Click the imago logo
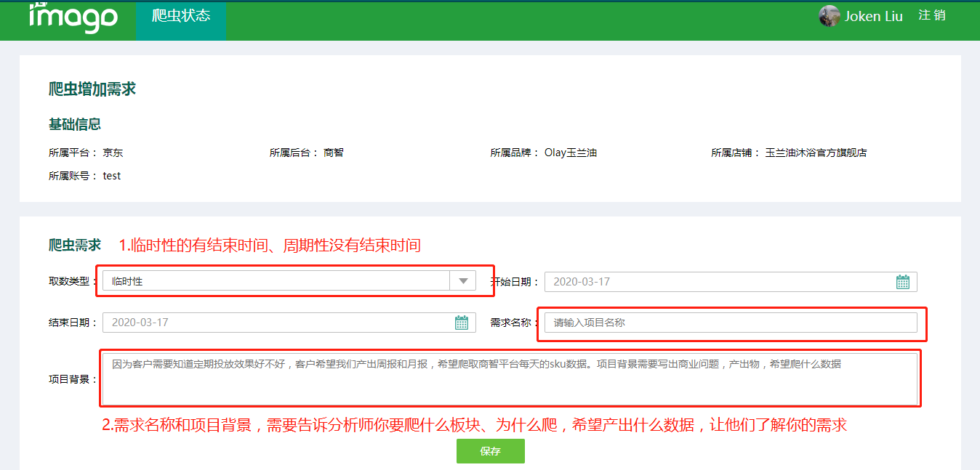This screenshot has width=980, height=470. pos(73,17)
